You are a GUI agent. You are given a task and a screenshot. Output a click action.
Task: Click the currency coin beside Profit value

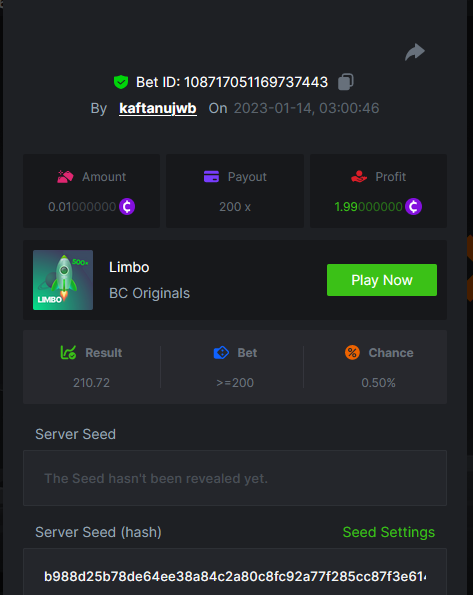413,207
